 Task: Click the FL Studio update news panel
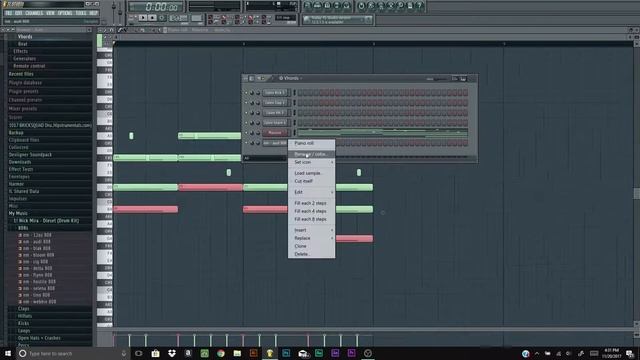click(x=337, y=20)
